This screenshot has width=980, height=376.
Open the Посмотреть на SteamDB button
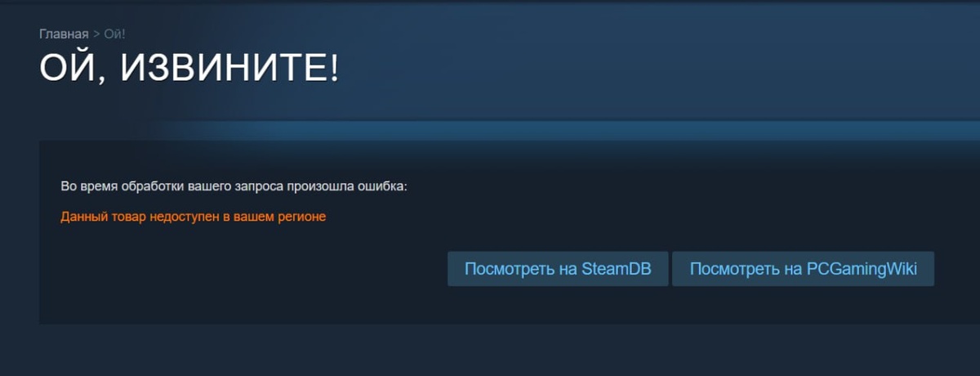point(558,269)
